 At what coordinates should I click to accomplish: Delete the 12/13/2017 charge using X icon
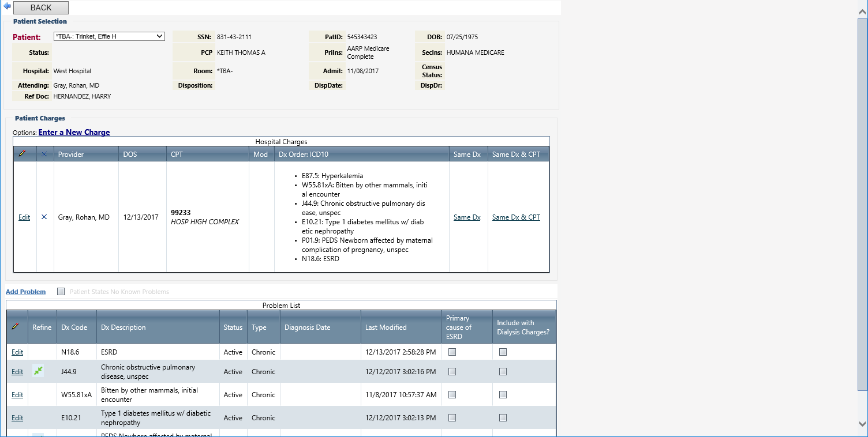pos(44,217)
